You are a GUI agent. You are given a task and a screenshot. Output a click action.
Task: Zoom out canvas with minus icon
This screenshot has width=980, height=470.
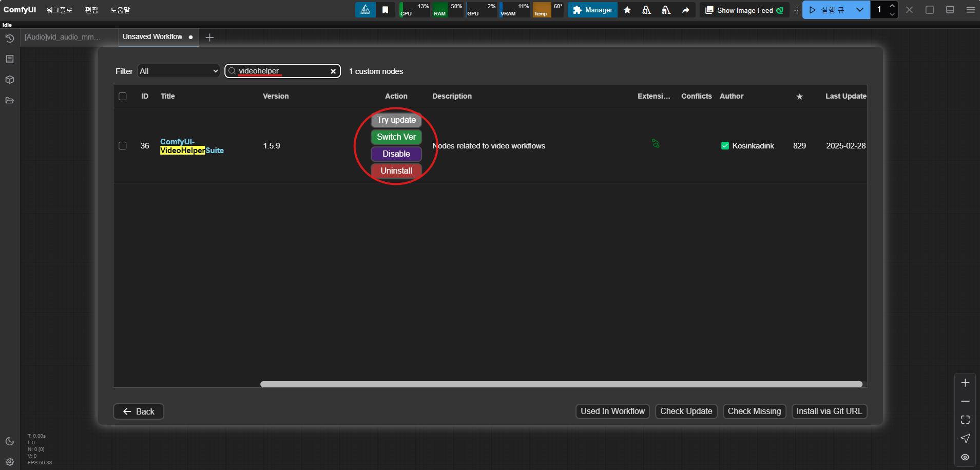pos(965,401)
